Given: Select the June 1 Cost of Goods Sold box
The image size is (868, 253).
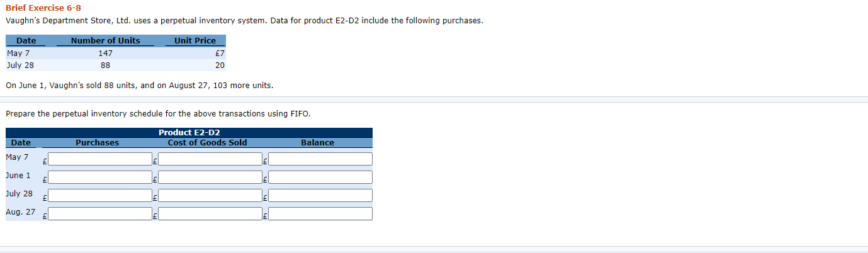Looking at the screenshot, I should tap(210, 177).
